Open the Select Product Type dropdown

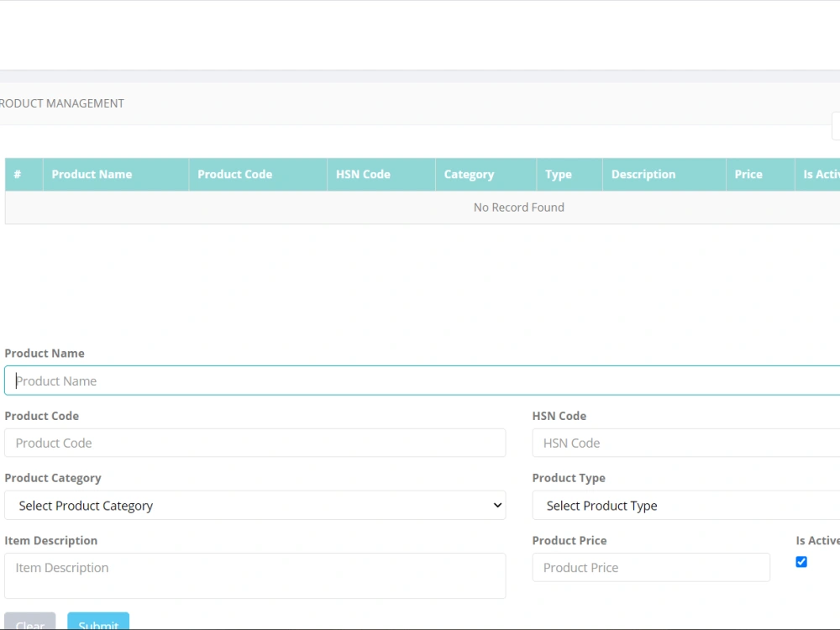(685, 505)
